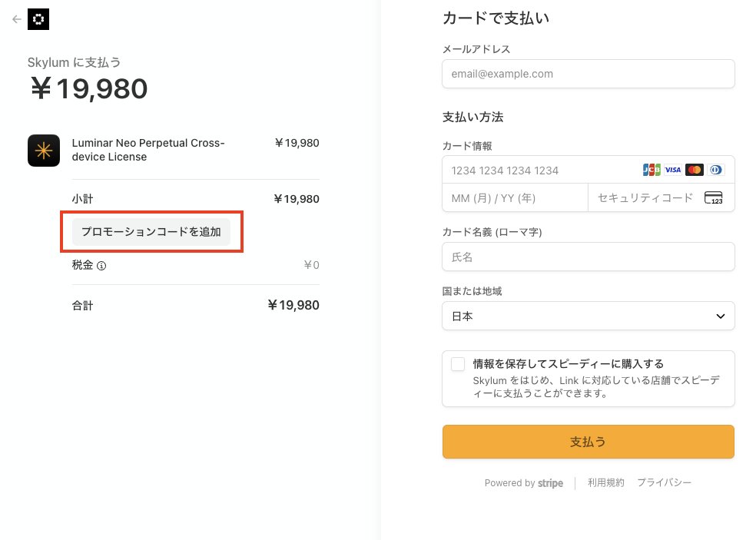Viewport: 756px width, 540px height.
Task: Open the 利用規約 terms link
Action: point(606,483)
